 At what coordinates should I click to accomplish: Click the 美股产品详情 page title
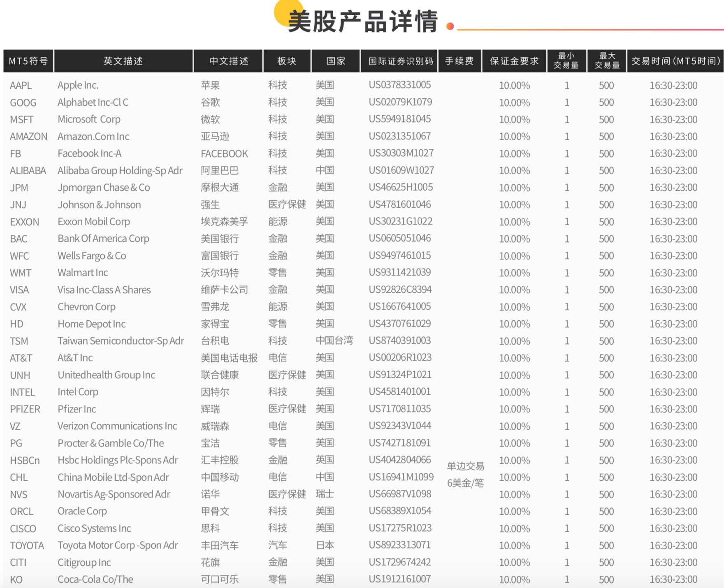(x=363, y=21)
